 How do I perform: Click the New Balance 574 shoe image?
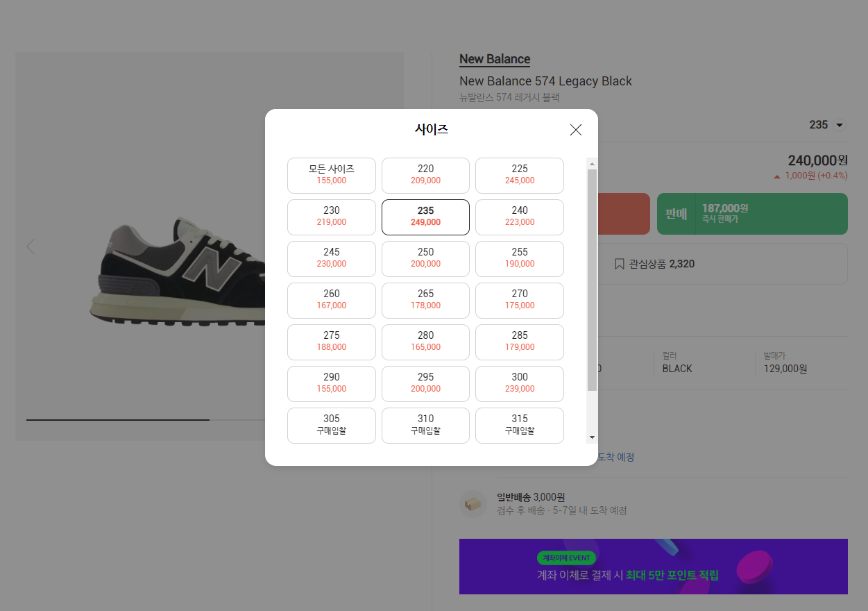[177, 271]
